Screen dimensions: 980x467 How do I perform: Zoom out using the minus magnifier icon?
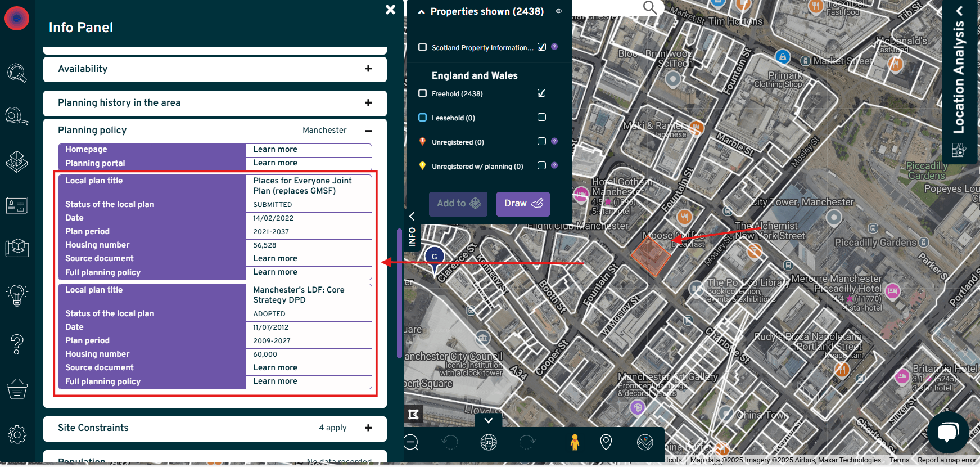411,443
